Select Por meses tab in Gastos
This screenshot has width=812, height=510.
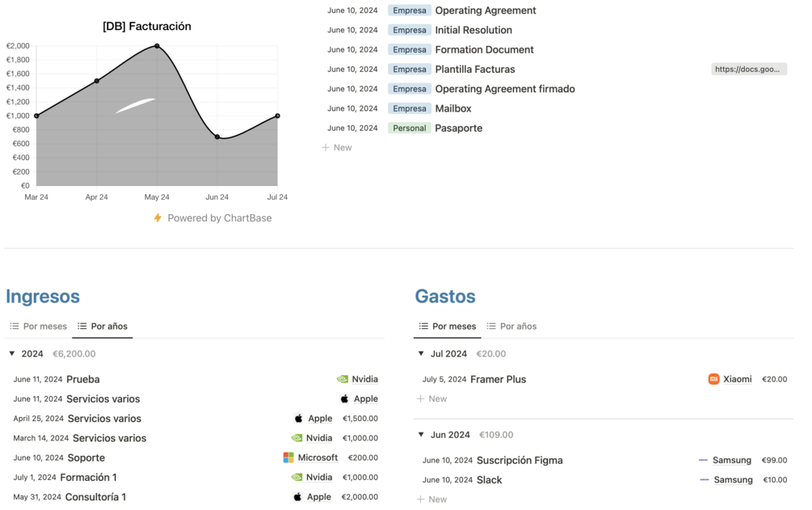coord(448,327)
